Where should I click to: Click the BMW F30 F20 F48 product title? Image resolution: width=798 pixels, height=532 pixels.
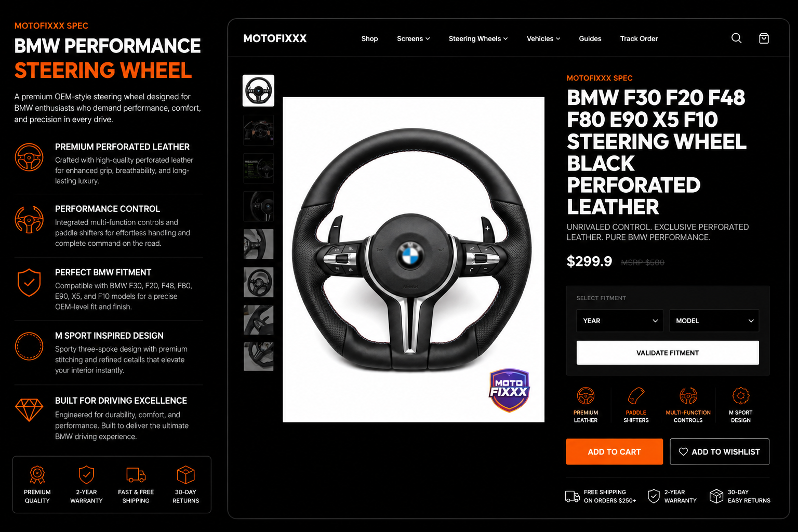click(657, 152)
